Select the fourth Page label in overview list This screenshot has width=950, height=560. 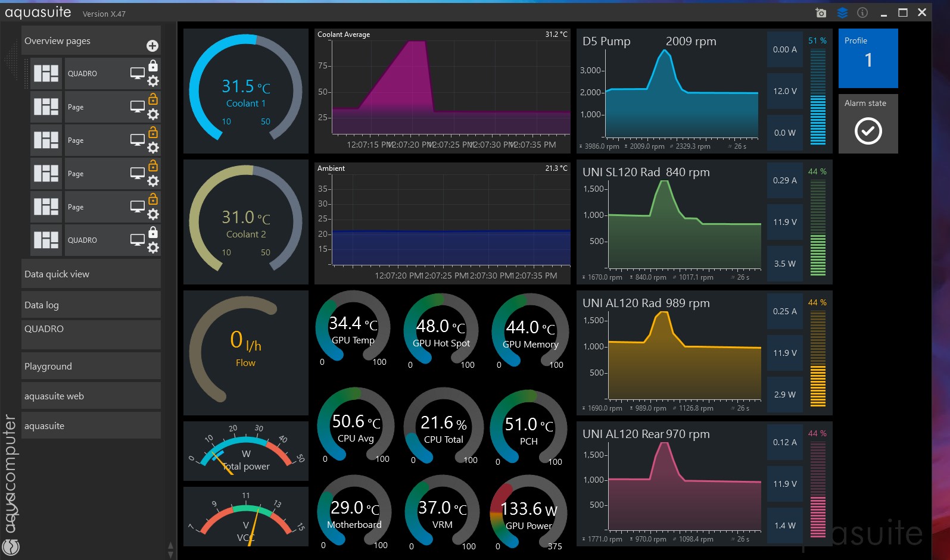coord(76,207)
